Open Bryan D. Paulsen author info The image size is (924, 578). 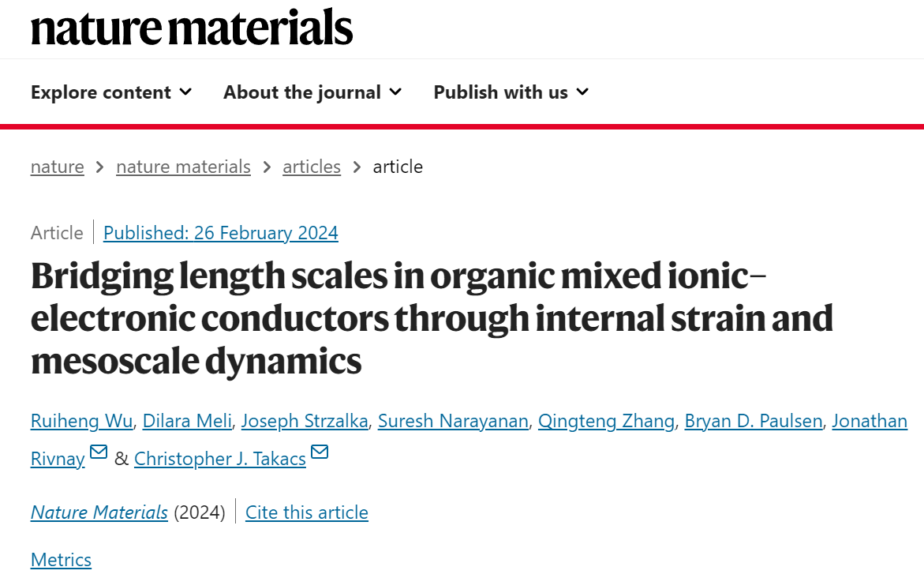753,421
